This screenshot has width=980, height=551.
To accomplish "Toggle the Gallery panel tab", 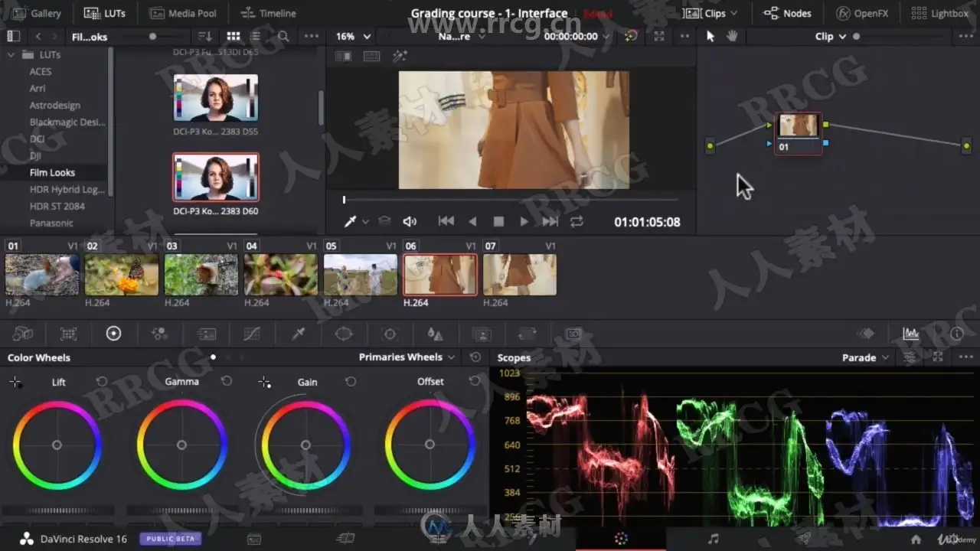I will click(x=37, y=13).
